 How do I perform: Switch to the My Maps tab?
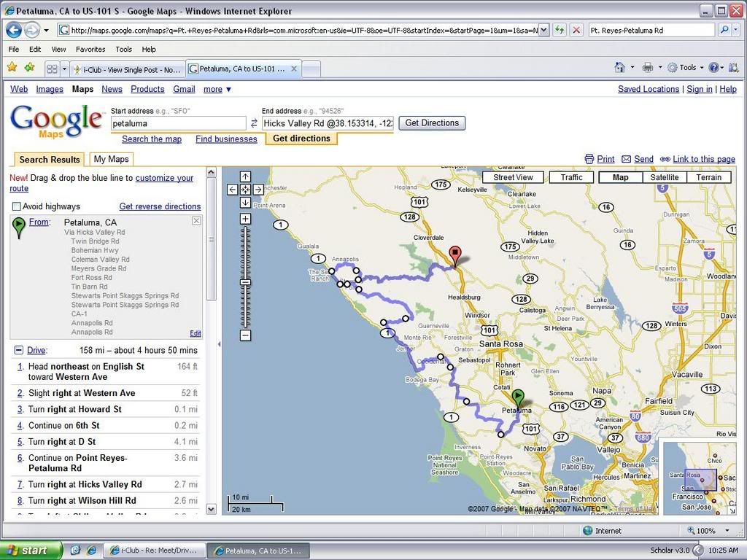coord(111,159)
